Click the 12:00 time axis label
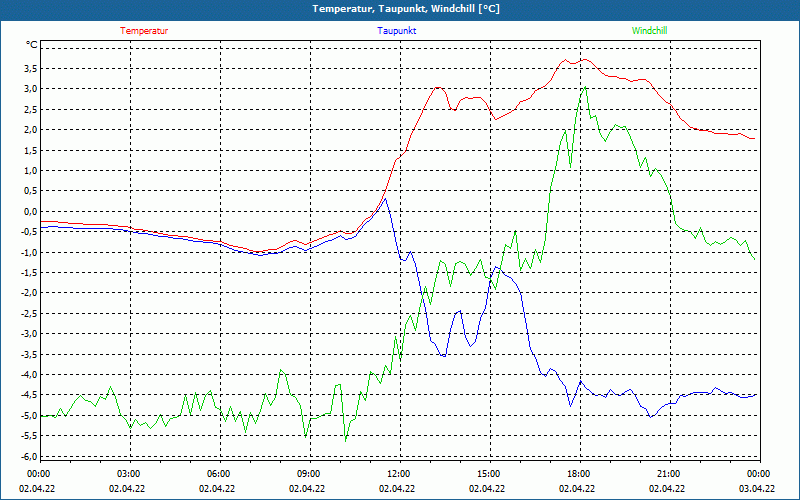 pyautogui.click(x=399, y=474)
